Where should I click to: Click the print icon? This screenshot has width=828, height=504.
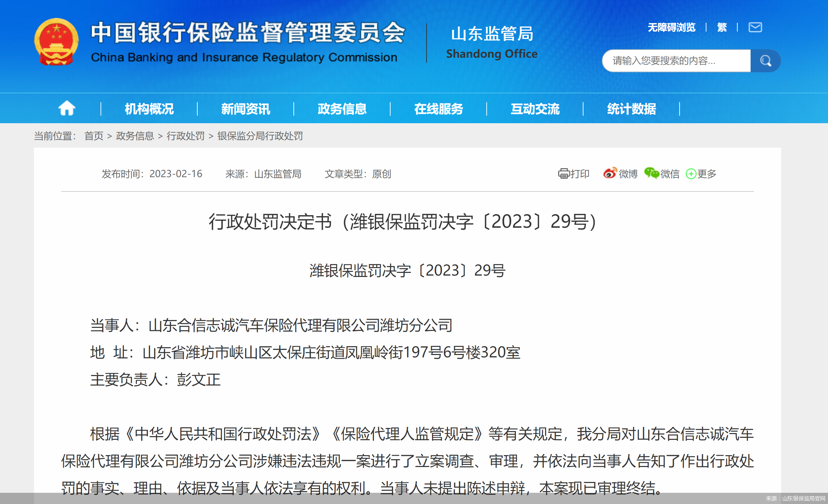point(563,173)
